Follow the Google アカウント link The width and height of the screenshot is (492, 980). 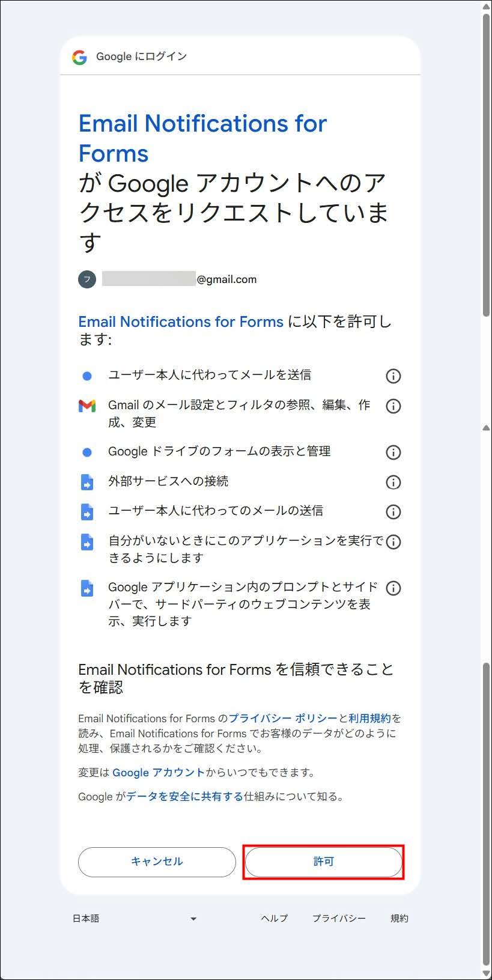[159, 772]
